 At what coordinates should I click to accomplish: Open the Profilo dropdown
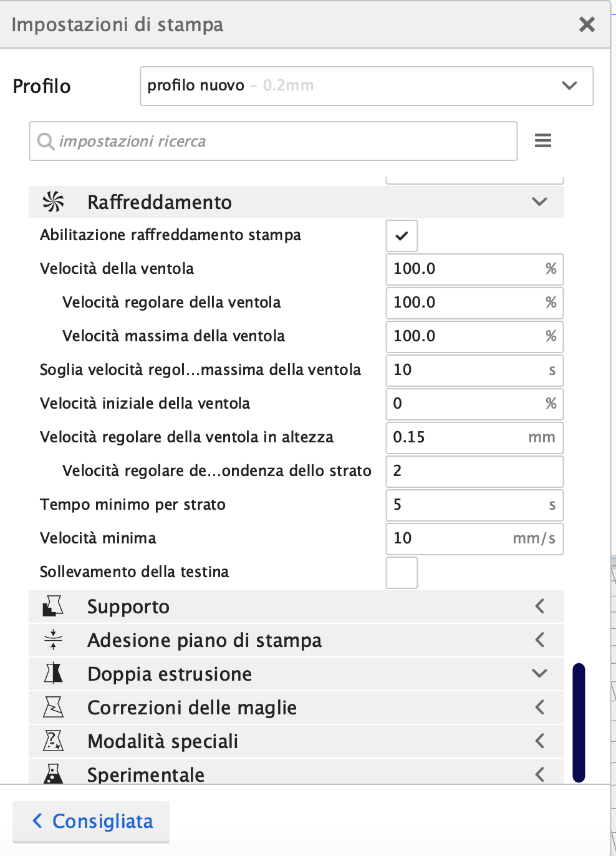[x=367, y=86]
